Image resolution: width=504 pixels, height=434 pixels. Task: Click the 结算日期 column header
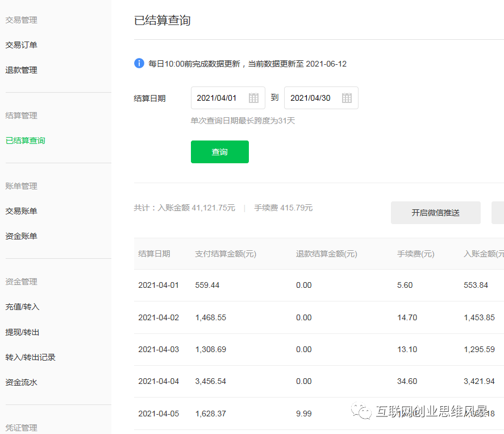point(154,254)
